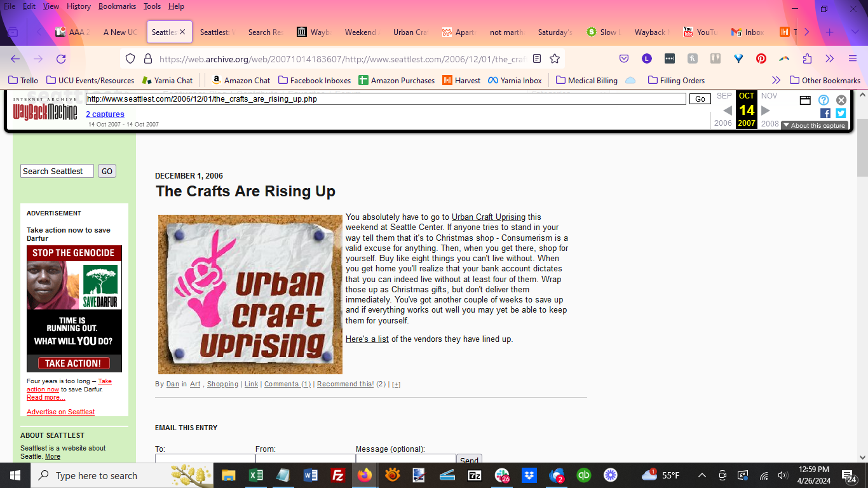Switch to the Urban Craft tab

pyautogui.click(x=410, y=32)
